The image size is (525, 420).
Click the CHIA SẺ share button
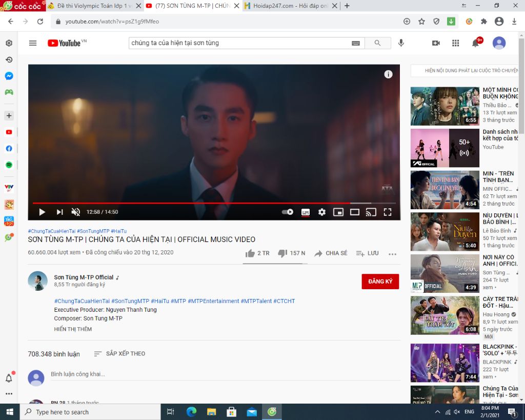click(x=331, y=253)
